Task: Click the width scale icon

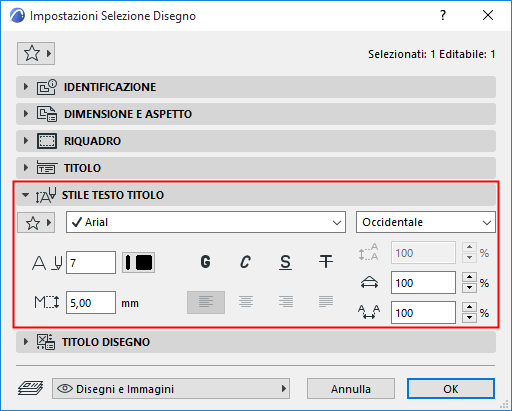Action: 369,283
